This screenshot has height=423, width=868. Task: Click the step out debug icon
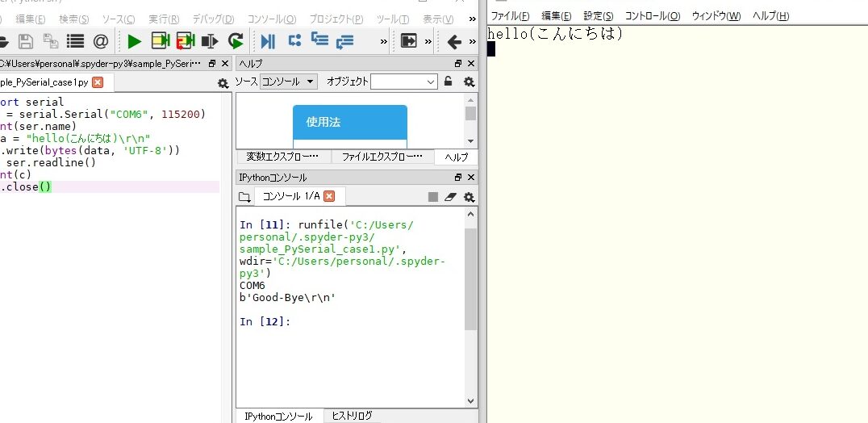point(344,41)
